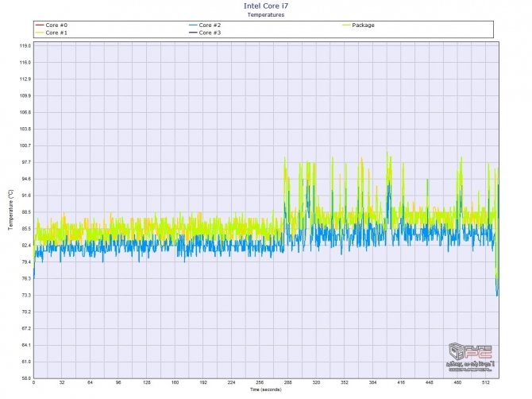Click the 88.5 y-axis value
This screenshot has width=532, height=399.
(x=25, y=212)
